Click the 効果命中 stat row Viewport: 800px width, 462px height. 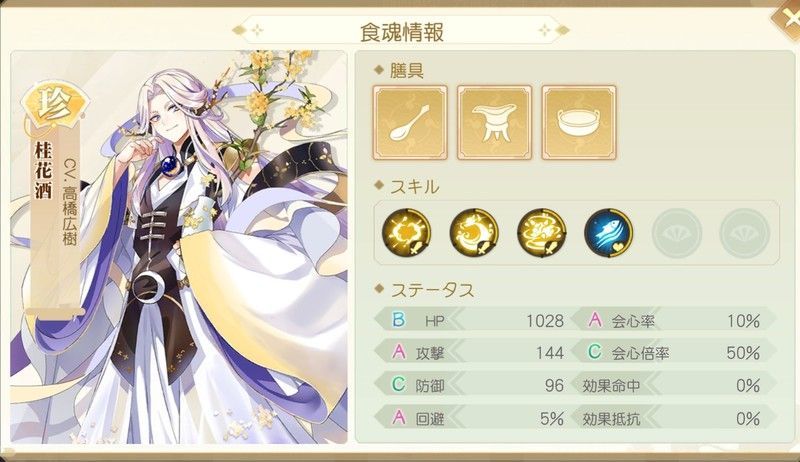(x=673, y=385)
